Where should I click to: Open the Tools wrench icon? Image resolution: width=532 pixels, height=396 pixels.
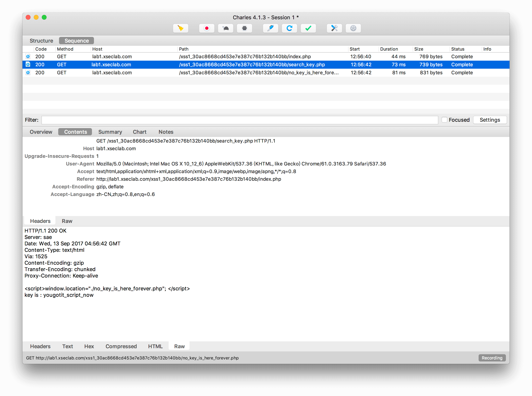tap(334, 28)
